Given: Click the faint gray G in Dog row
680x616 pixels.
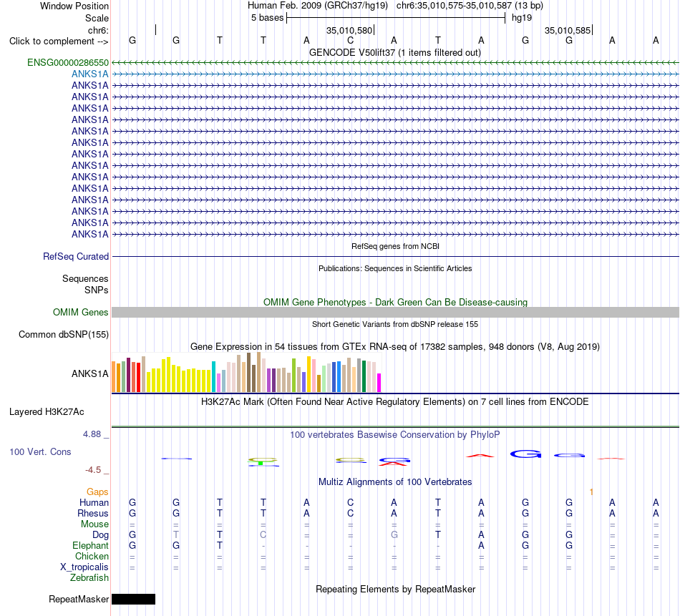Looking at the screenshot, I should pyautogui.click(x=394, y=535).
